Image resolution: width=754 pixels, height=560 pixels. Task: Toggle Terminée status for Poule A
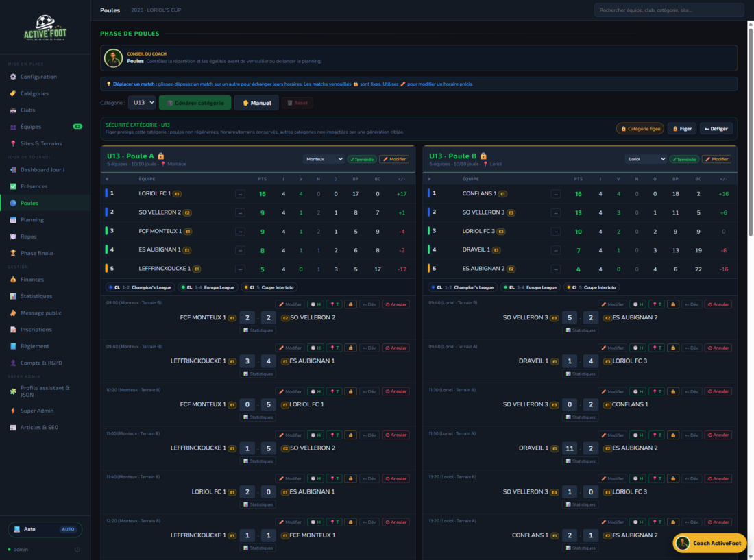[362, 159]
